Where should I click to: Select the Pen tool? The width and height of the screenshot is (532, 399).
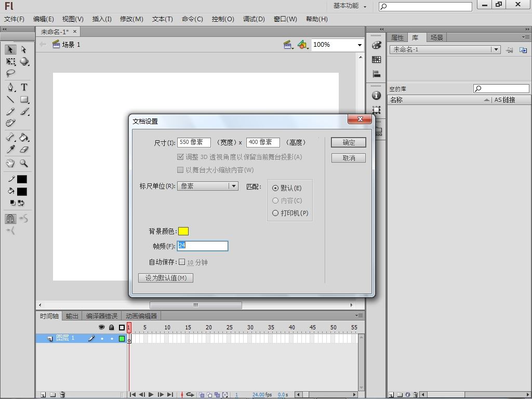pyautogui.click(x=11, y=87)
